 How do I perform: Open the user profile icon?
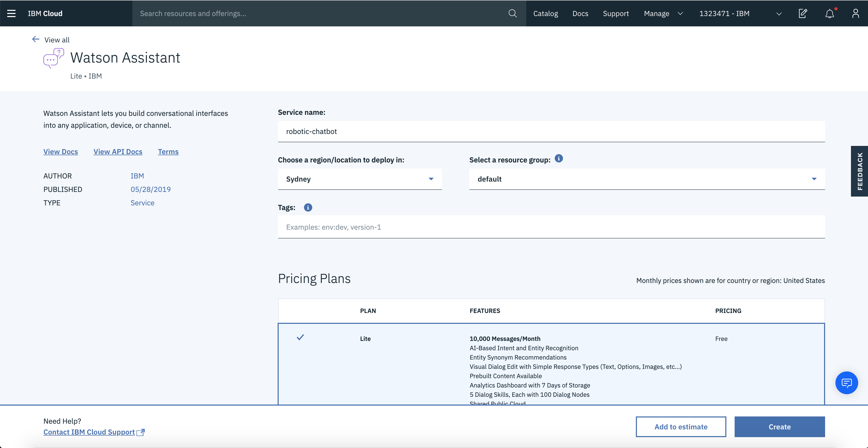click(856, 13)
